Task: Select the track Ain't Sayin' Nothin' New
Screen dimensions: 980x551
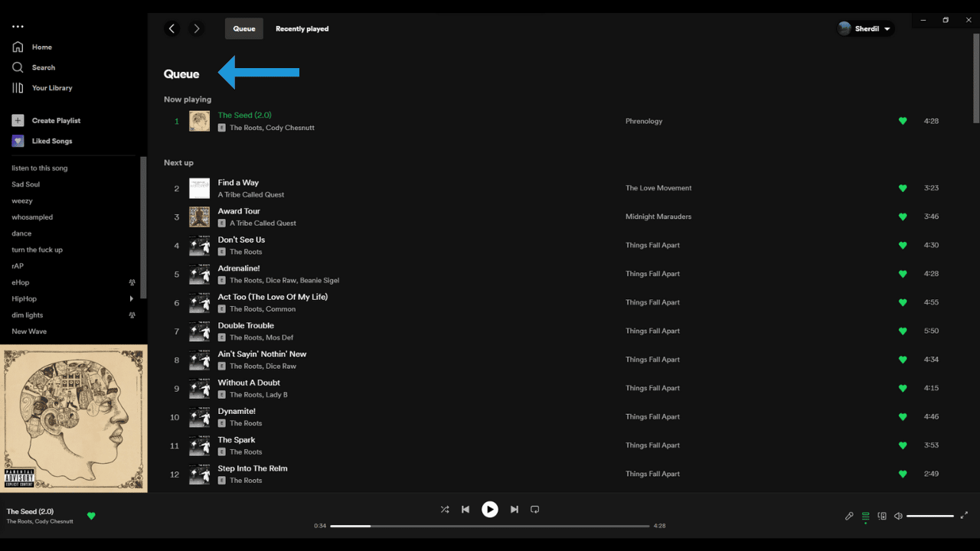Action: coord(262,354)
